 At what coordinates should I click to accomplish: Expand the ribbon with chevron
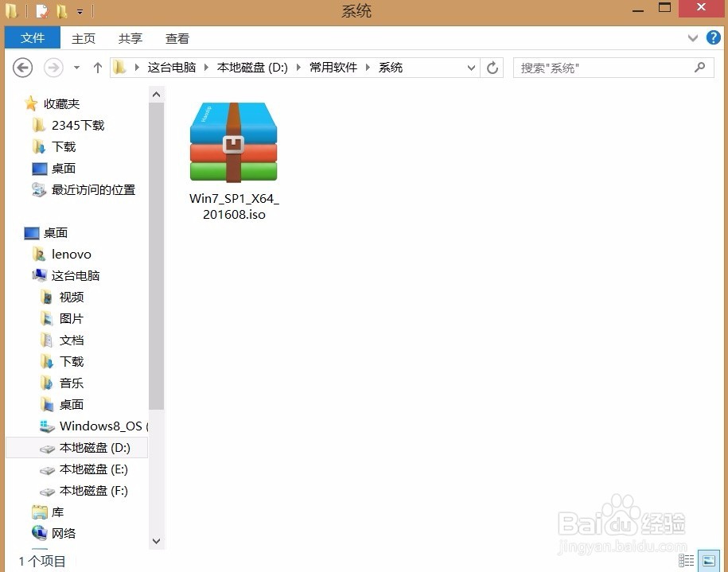tap(693, 38)
